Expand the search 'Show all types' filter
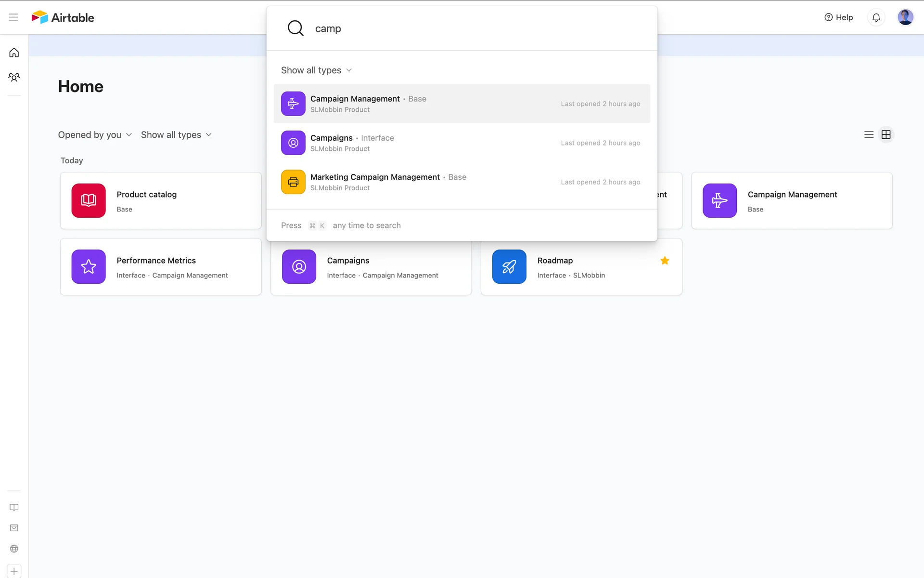 pyautogui.click(x=316, y=70)
